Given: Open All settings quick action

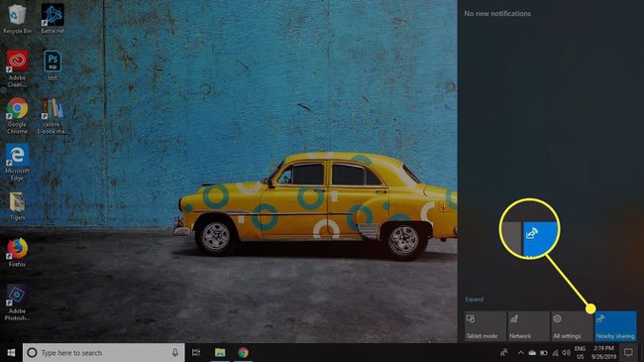Looking at the screenshot, I should point(572,325).
